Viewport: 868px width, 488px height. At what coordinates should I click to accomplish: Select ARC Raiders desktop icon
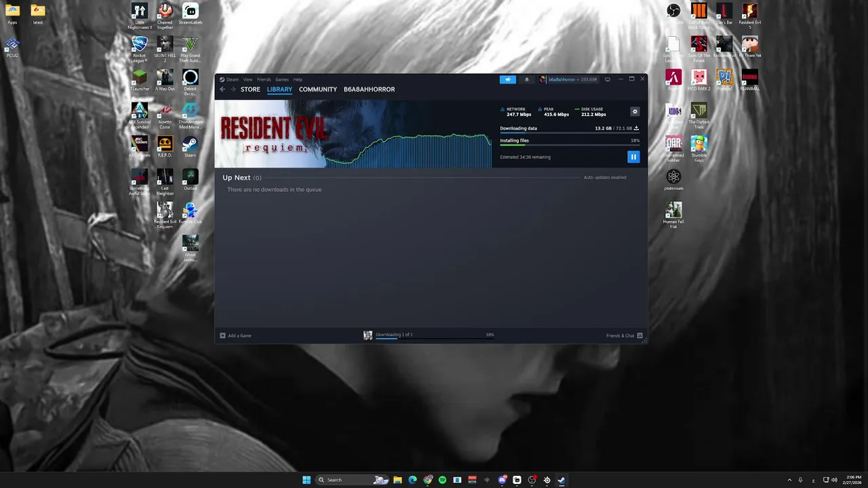(140, 146)
